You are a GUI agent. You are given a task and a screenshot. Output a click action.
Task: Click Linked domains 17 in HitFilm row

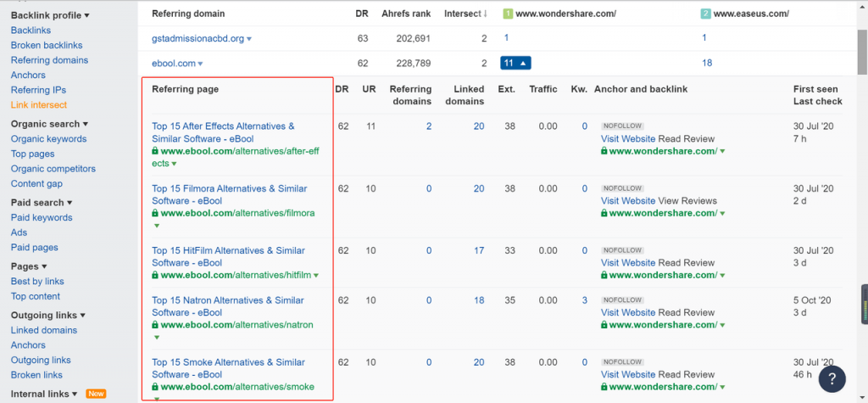pyautogui.click(x=479, y=250)
